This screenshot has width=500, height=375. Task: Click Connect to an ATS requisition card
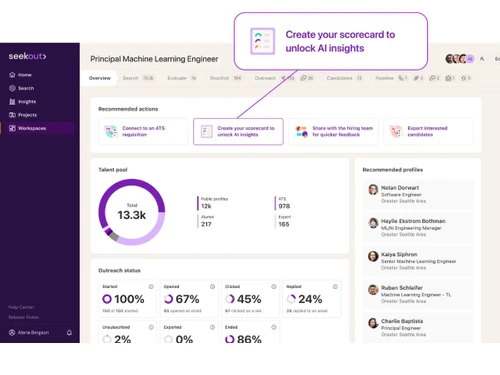click(x=143, y=131)
